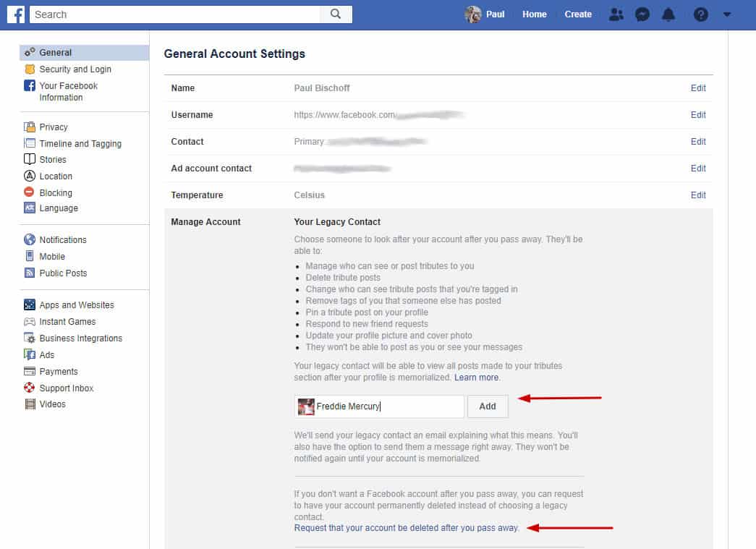This screenshot has height=549, width=756.
Task: Click the Privacy lock icon
Action: coord(30,127)
